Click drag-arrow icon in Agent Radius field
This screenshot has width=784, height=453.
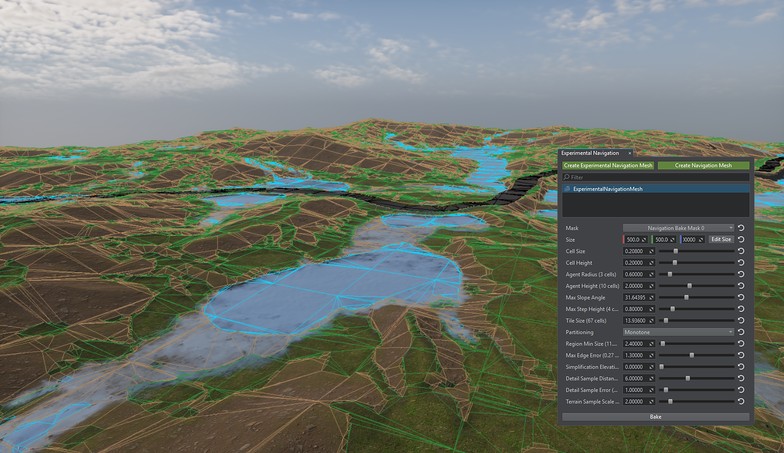[x=651, y=274]
